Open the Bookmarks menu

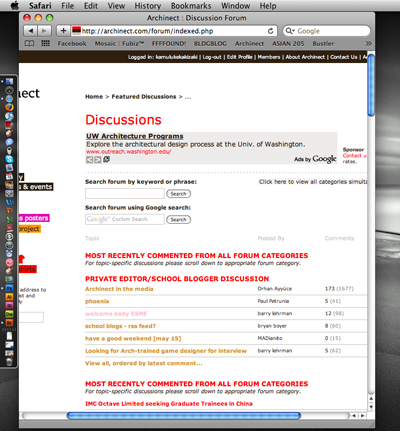click(191, 6)
